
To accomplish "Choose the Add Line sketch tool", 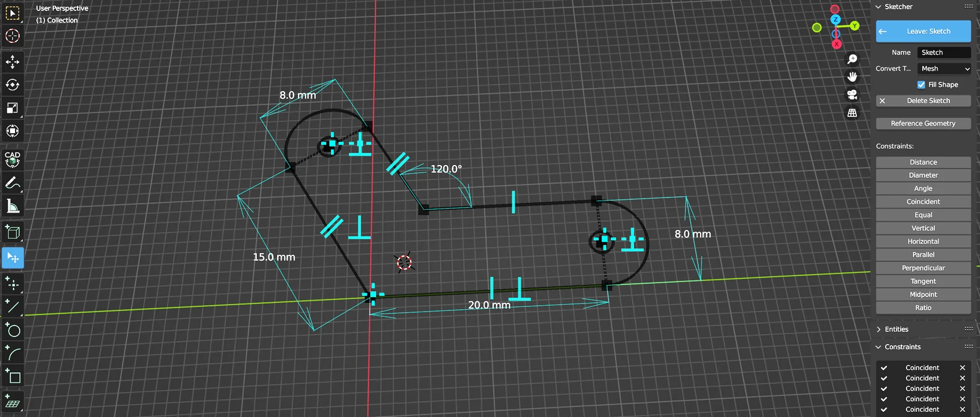I will pyautogui.click(x=12, y=306).
